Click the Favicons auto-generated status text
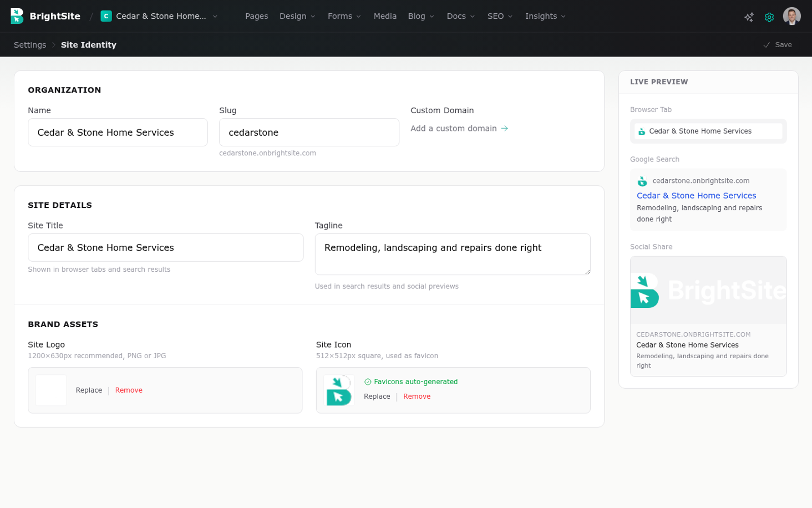The height and width of the screenshot is (508, 812). tap(416, 382)
